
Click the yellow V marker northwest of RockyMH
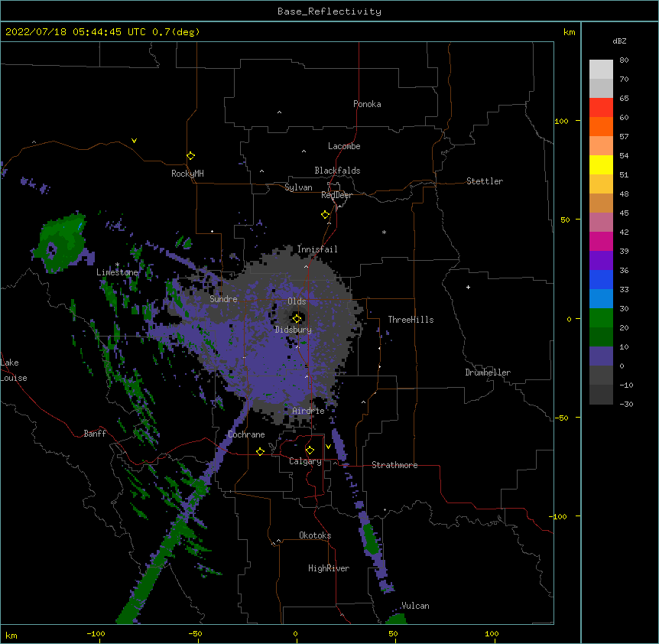[x=134, y=141]
